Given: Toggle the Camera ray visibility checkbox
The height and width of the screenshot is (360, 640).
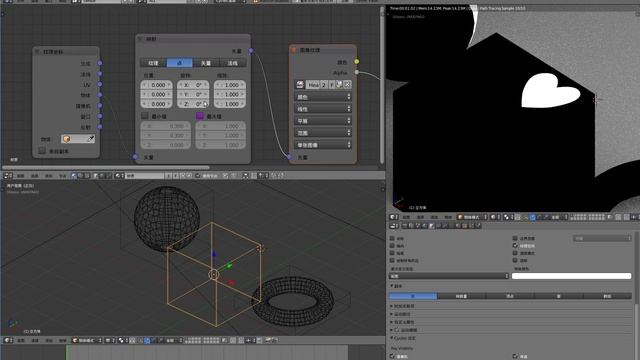Looking at the screenshot, I should pyautogui.click(x=392, y=356).
